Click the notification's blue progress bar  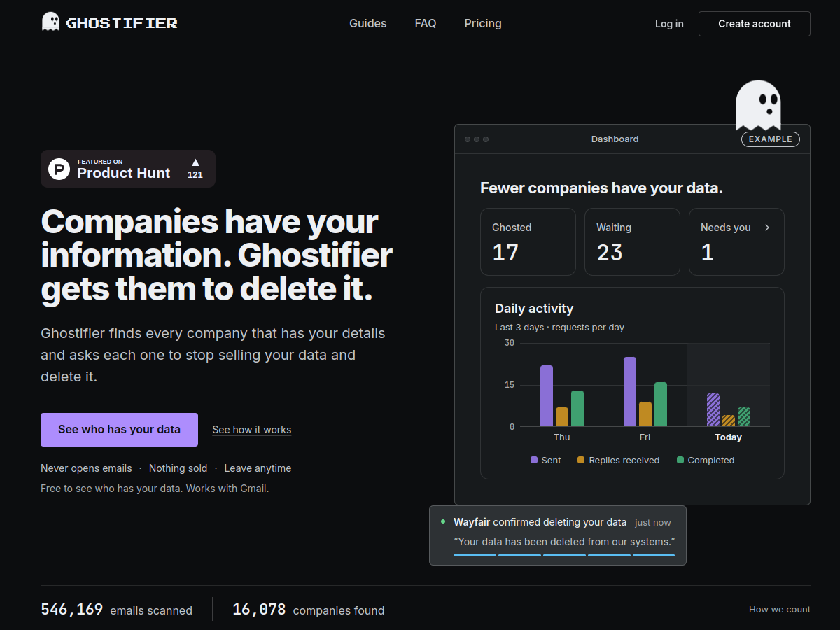tap(564, 555)
